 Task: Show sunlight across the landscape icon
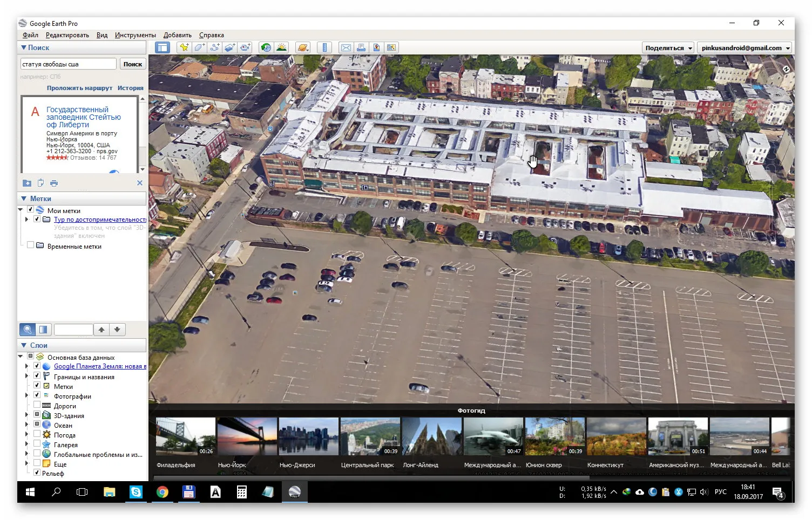[x=281, y=47]
